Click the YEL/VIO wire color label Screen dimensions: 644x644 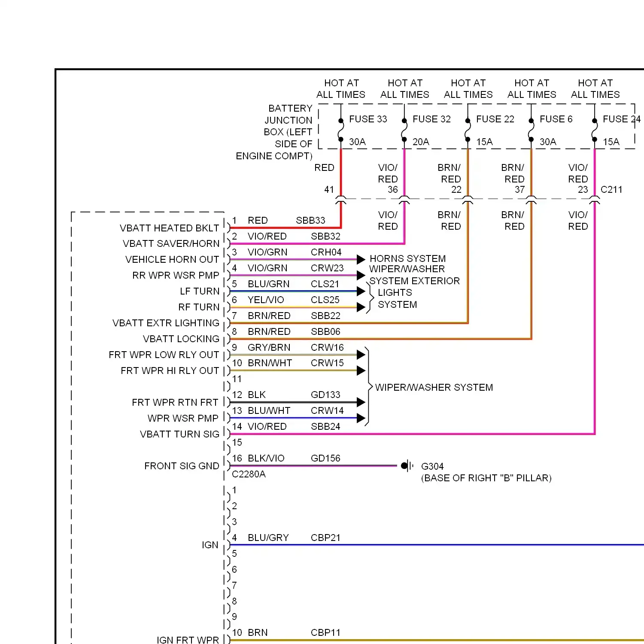266,300
